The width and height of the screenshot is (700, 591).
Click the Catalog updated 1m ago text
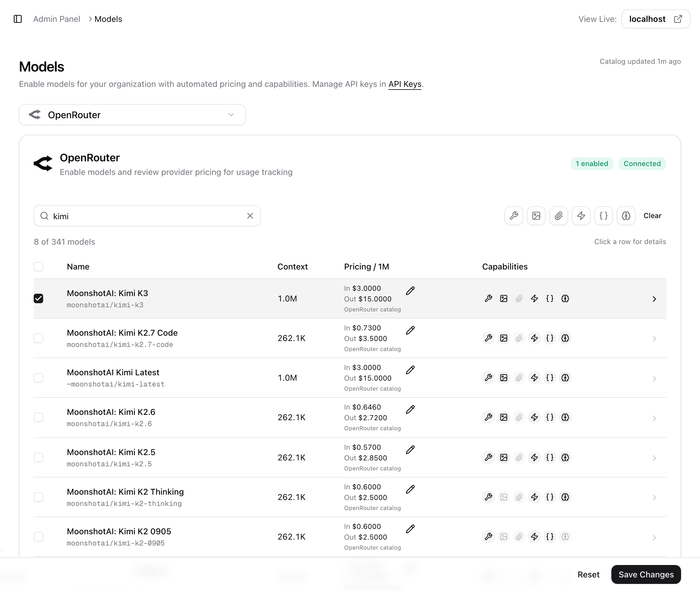pyautogui.click(x=640, y=61)
